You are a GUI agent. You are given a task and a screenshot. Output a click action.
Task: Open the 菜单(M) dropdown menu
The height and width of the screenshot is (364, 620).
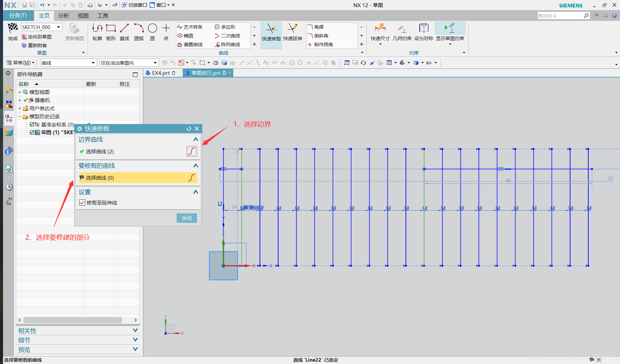click(x=21, y=63)
